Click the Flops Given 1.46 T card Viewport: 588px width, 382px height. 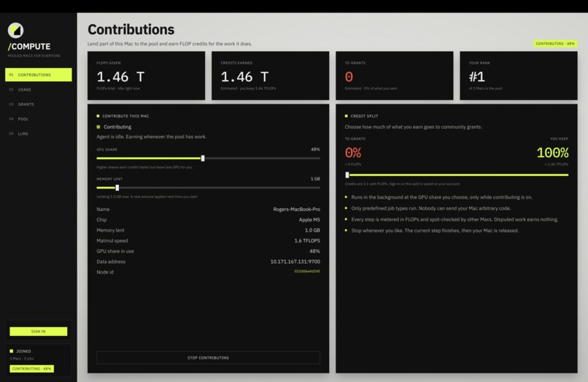click(146, 75)
